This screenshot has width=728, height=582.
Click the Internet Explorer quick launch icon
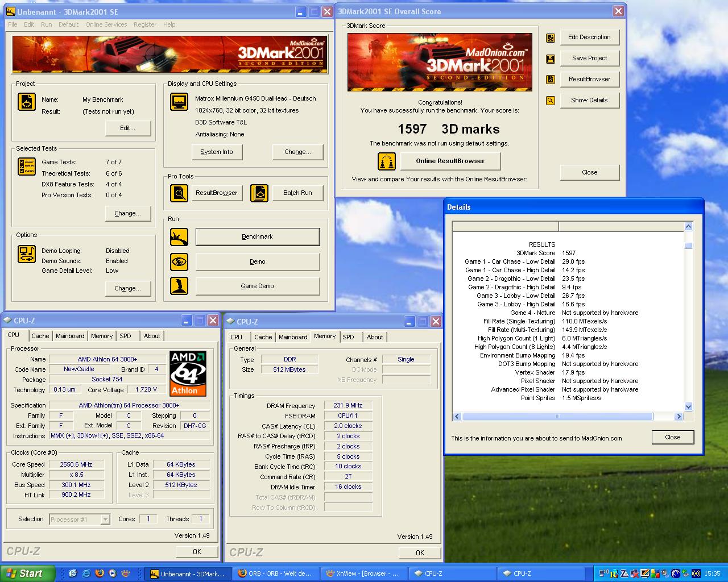point(86,573)
